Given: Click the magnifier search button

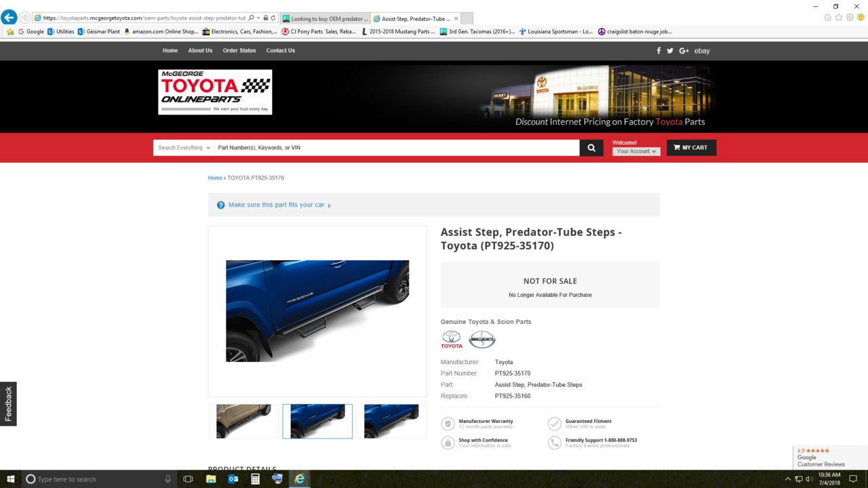Looking at the screenshot, I should click(x=591, y=148).
